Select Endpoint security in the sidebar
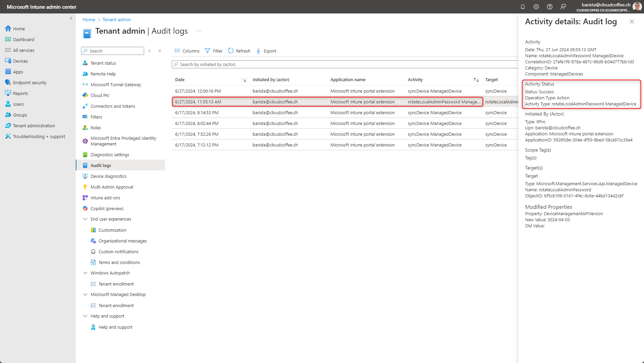Image resolution: width=644 pixels, height=363 pixels. [x=30, y=82]
